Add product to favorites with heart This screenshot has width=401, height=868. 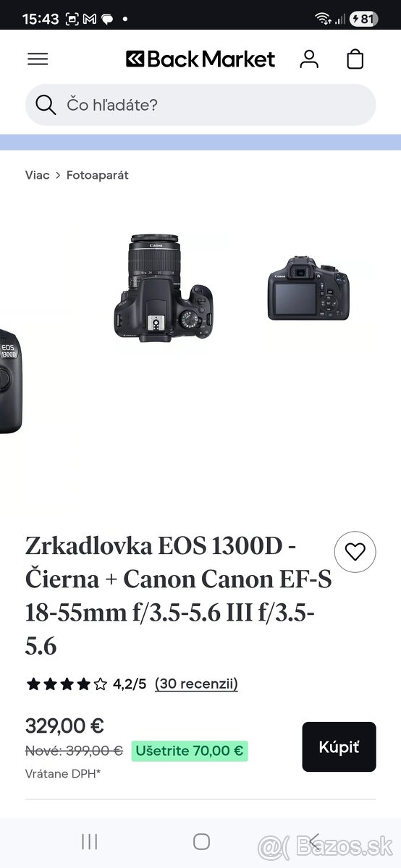click(355, 553)
